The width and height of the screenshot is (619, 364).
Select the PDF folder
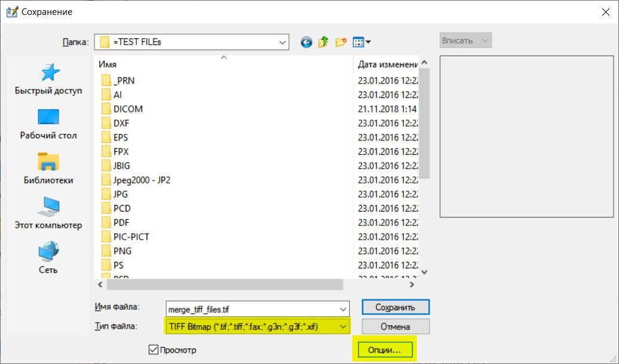click(x=115, y=222)
